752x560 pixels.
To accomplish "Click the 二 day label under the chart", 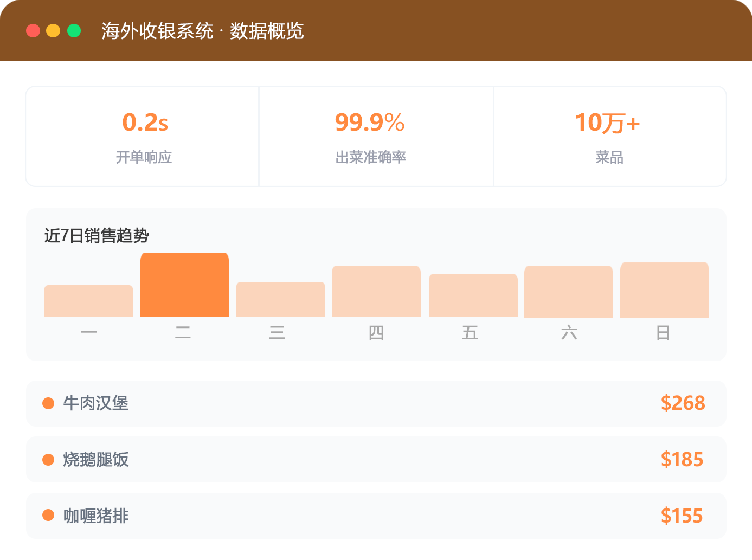I will (183, 332).
